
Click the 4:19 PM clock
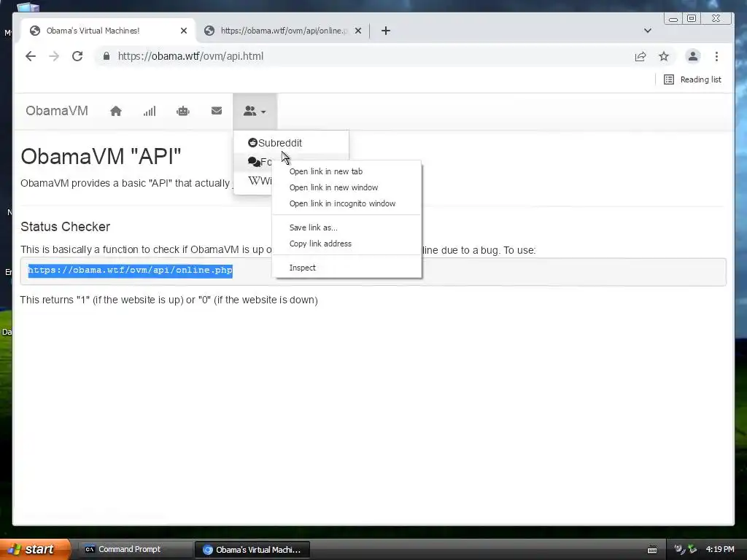(x=720, y=549)
